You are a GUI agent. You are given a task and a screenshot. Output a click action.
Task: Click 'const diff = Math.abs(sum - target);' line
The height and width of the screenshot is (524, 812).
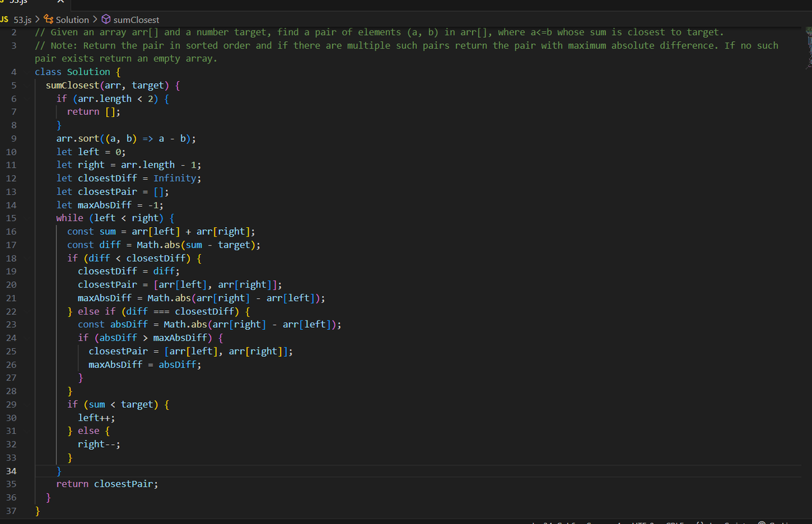click(x=164, y=245)
